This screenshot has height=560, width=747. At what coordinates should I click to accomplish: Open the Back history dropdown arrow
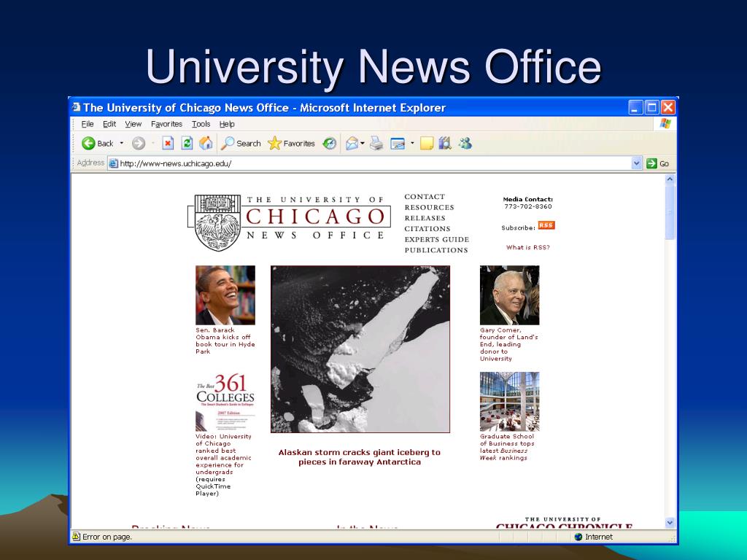pos(122,144)
